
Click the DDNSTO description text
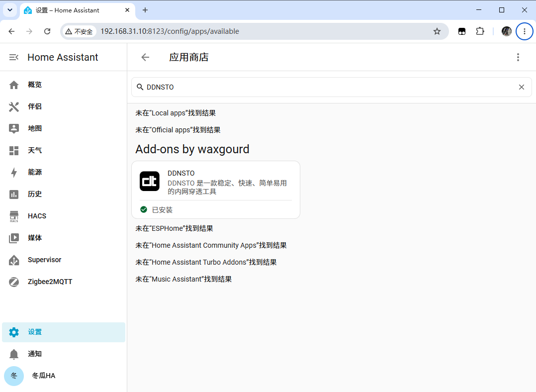point(227,188)
